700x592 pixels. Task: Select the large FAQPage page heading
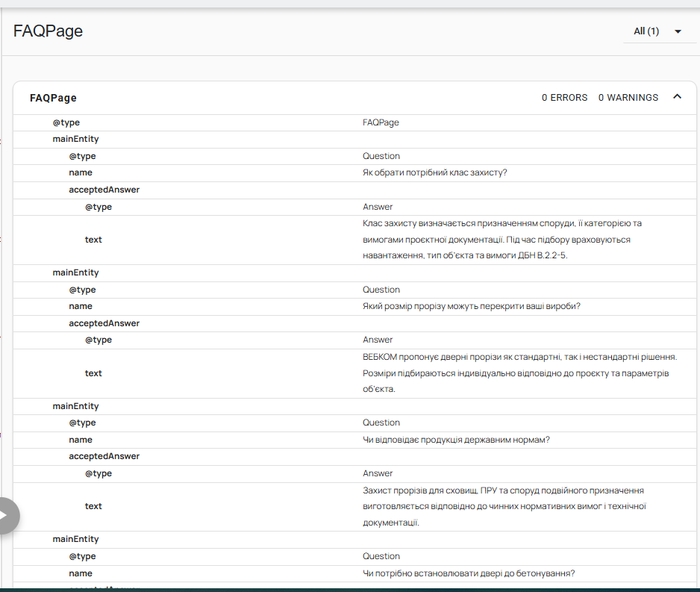coord(48,31)
